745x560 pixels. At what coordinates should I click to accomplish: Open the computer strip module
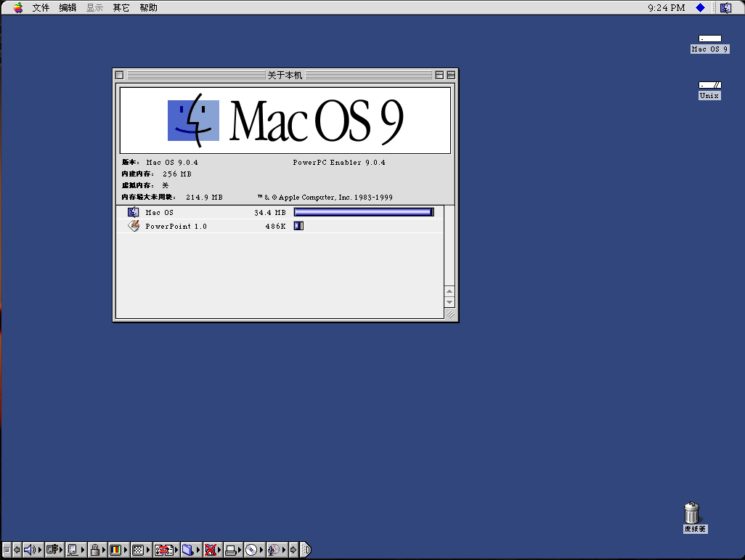(76, 550)
